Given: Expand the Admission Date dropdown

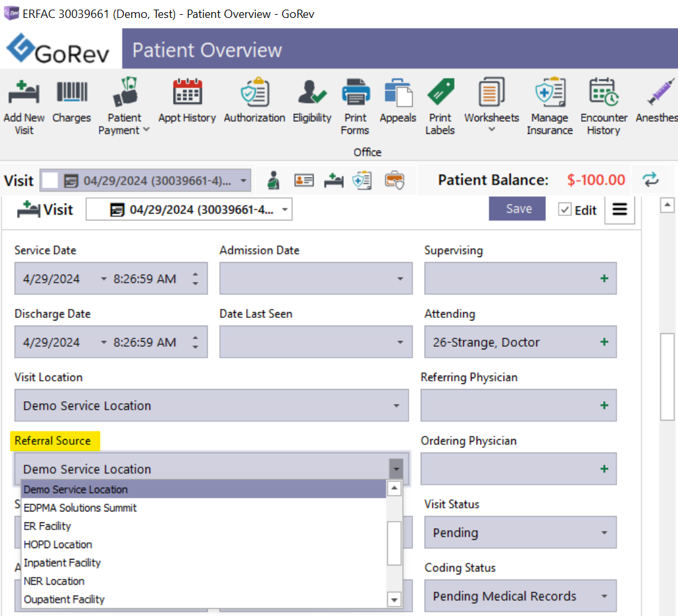Looking at the screenshot, I should click(x=400, y=279).
